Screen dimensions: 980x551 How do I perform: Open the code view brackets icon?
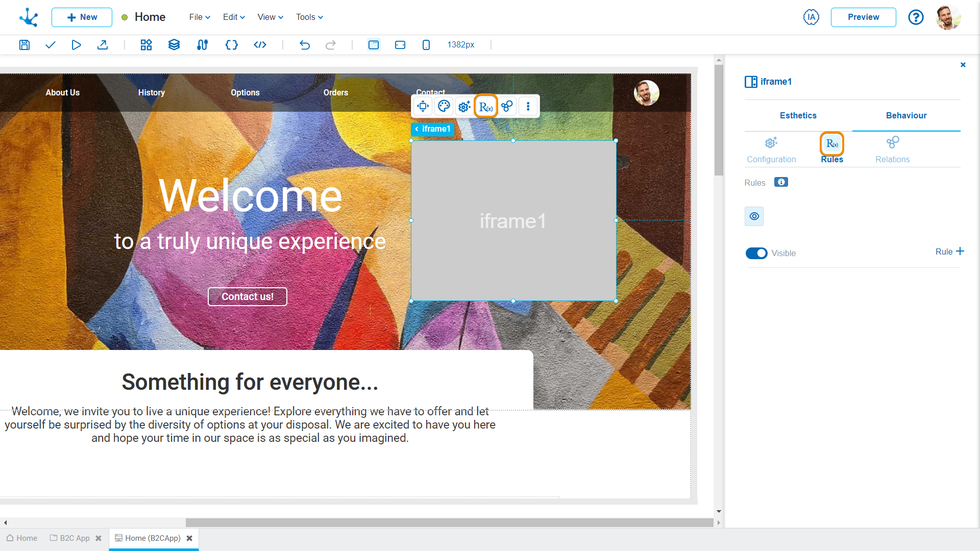coord(260,45)
